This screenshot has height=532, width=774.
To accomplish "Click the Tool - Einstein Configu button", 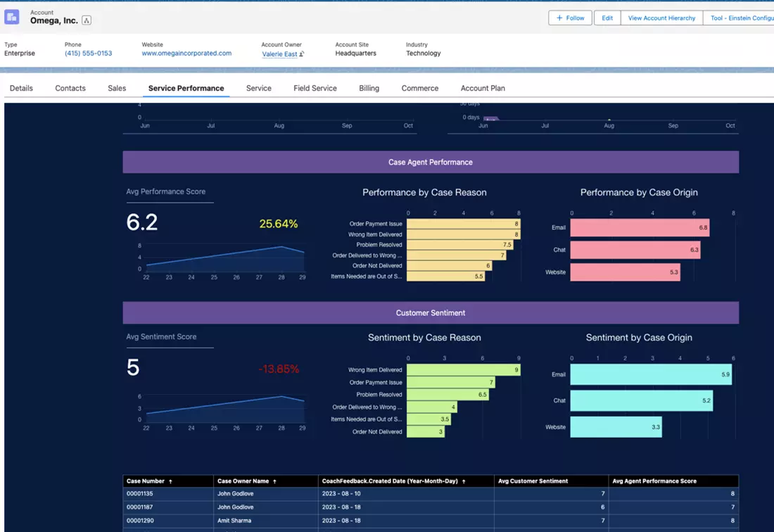I will coord(740,18).
